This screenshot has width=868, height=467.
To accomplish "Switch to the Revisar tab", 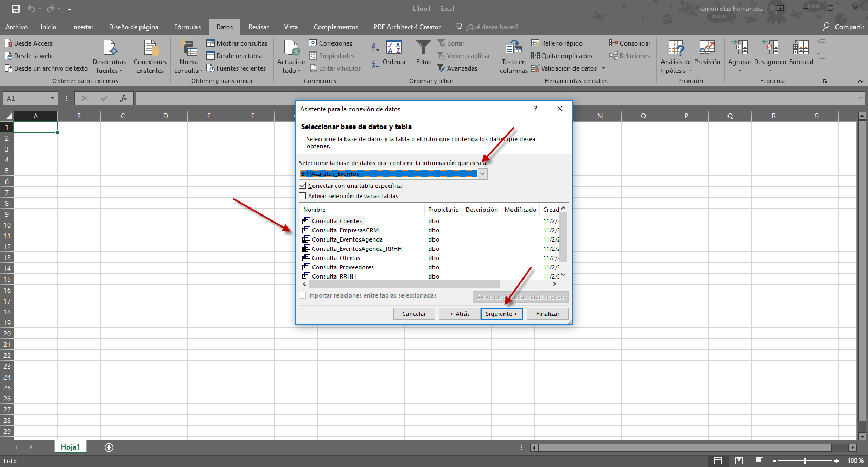I will [258, 27].
